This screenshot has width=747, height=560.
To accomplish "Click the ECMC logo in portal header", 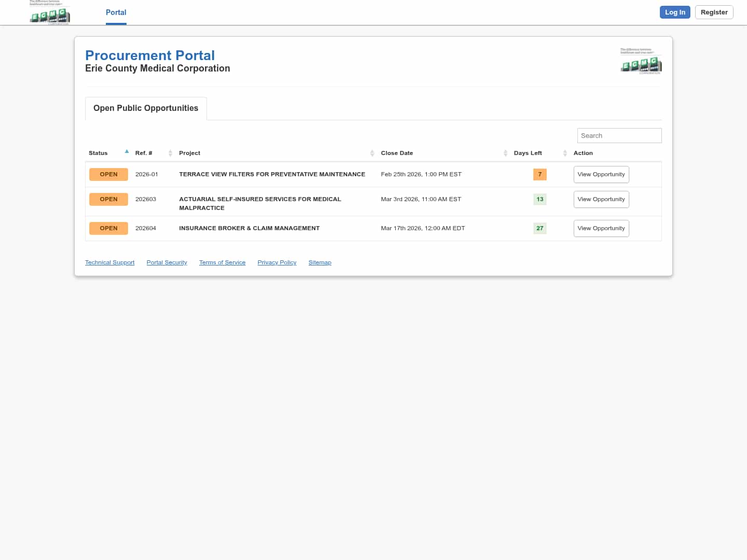I will coord(641,61).
